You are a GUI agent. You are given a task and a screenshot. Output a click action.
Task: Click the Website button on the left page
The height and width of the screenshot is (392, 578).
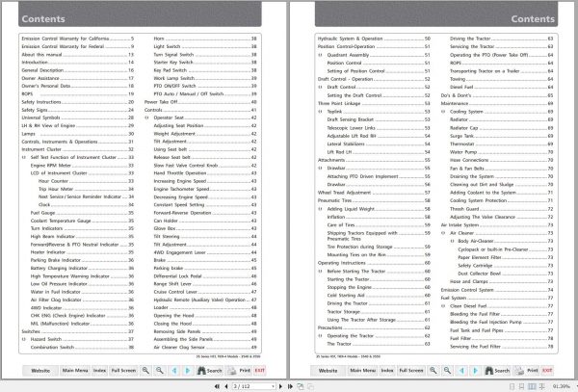pyautogui.click(x=40, y=370)
